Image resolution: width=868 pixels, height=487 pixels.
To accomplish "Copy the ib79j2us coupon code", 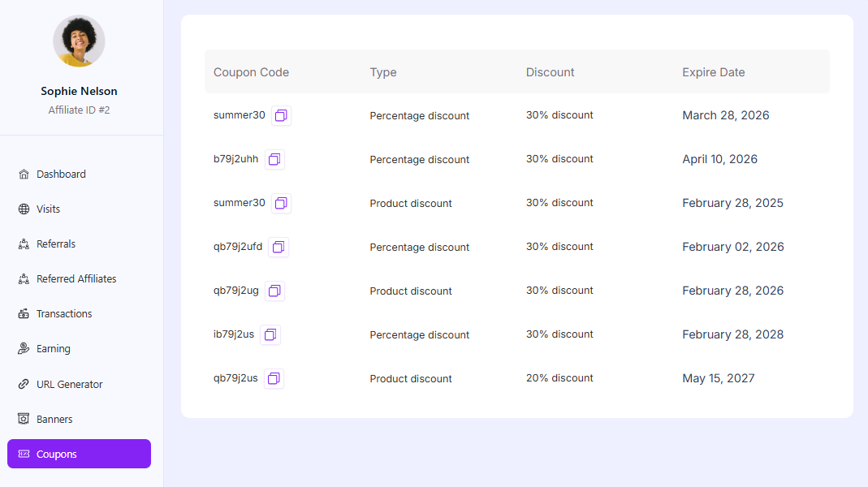I will [x=270, y=335].
